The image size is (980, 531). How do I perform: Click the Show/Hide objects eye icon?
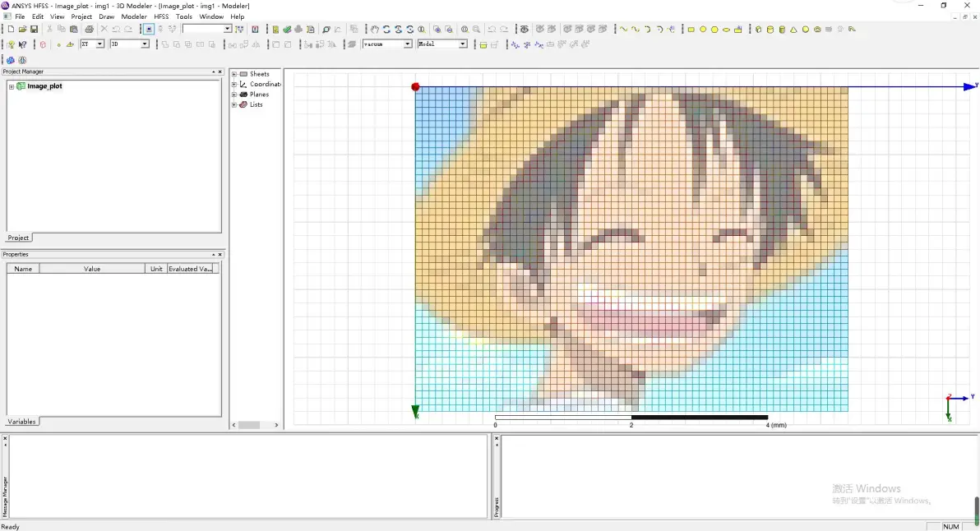pos(525,30)
